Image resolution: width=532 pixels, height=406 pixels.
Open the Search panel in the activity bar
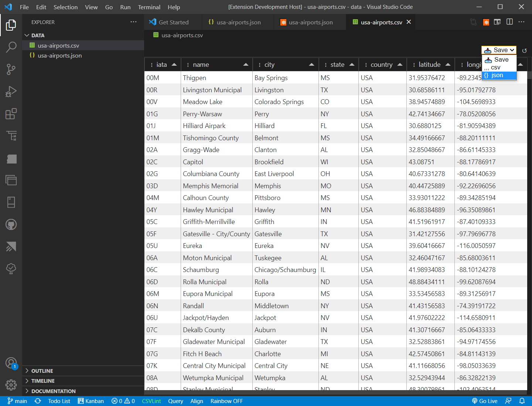click(x=11, y=47)
